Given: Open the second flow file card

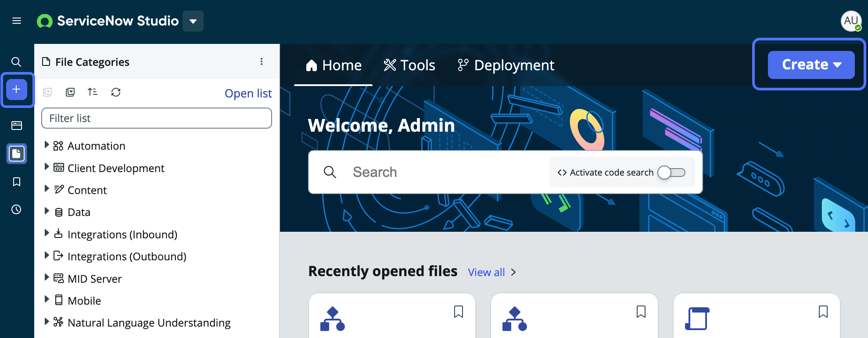Looking at the screenshot, I should click(x=574, y=316).
